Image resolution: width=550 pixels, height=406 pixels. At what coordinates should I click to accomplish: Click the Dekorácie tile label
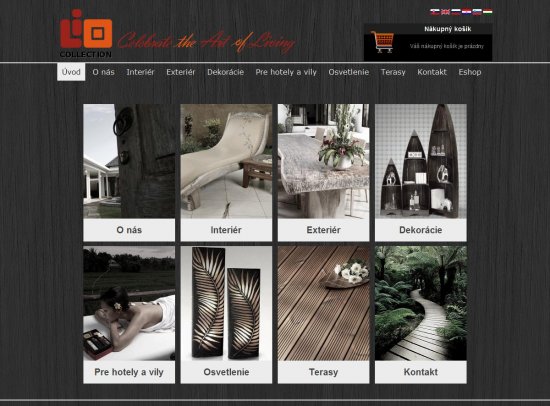click(x=421, y=230)
